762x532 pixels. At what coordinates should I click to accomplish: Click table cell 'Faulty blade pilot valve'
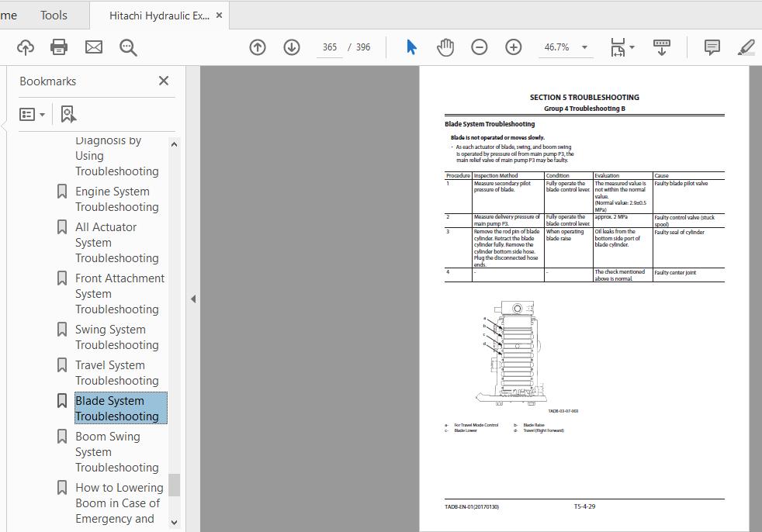click(681, 184)
